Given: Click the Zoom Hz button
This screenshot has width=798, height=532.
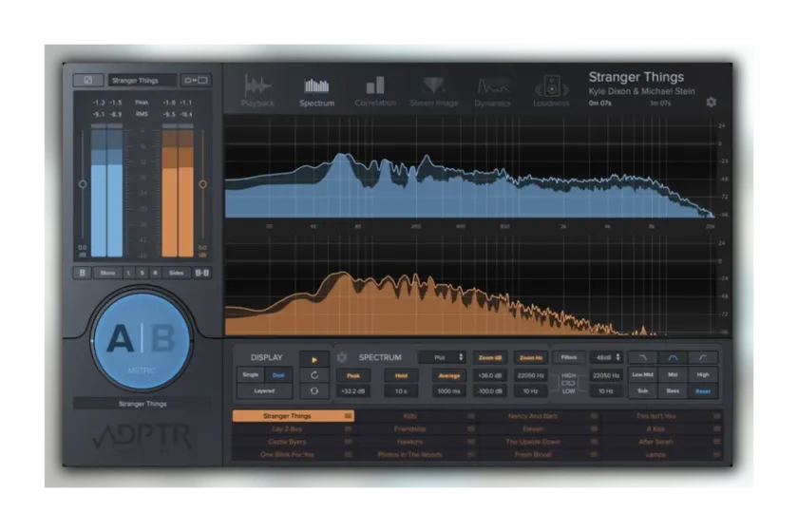Looking at the screenshot, I should pos(530,357).
